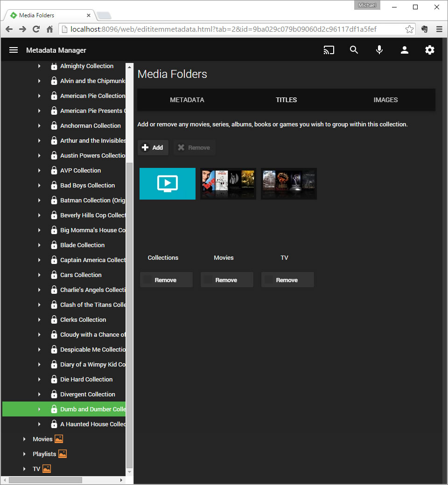Bookmark the page with the star icon
The image size is (448, 485).
pyautogui.click(x=410, y=29)
